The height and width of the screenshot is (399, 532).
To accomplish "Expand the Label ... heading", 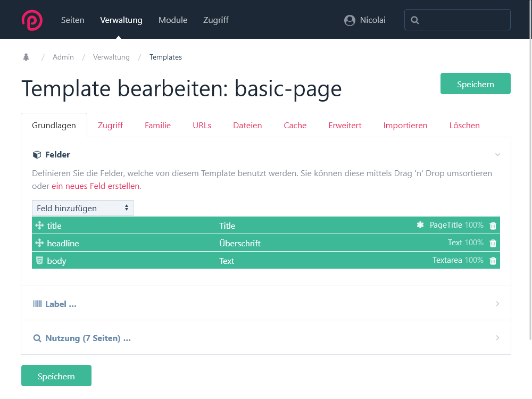I will click(61, 304).
